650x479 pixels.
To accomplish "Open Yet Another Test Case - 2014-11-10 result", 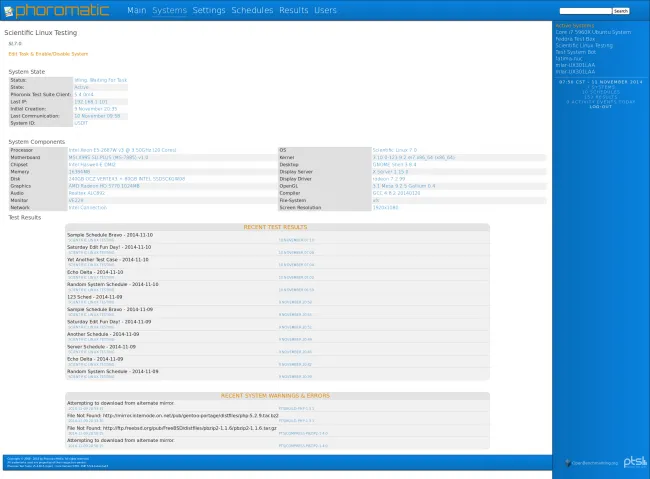I will pyautogui.click(x=108, y=260).
